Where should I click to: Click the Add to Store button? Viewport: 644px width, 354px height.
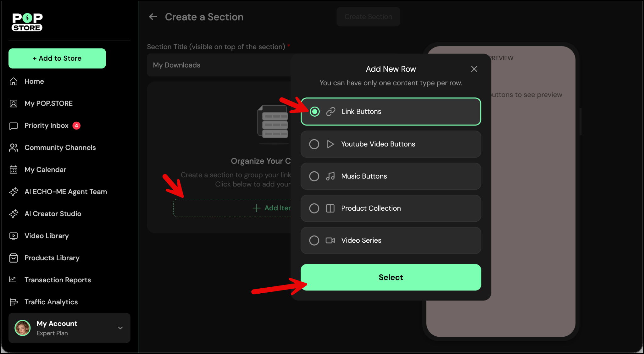click(x=57, y=58)
